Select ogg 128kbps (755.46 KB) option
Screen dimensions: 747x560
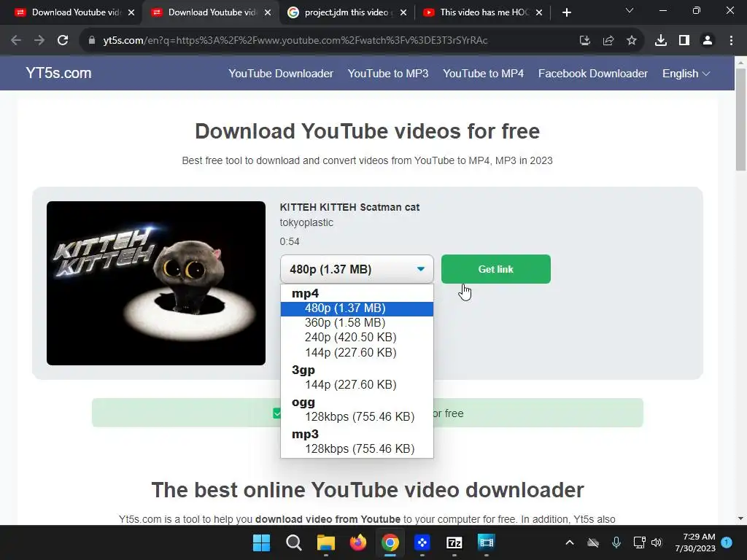[x=357, y=416]
